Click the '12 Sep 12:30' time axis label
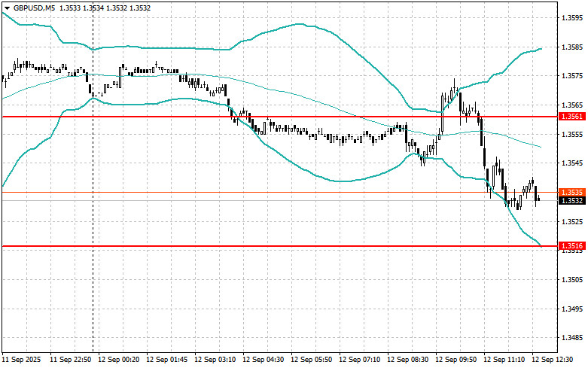This screenshot has height=368, width=588. pyautogui.click(x=553, y=360)
